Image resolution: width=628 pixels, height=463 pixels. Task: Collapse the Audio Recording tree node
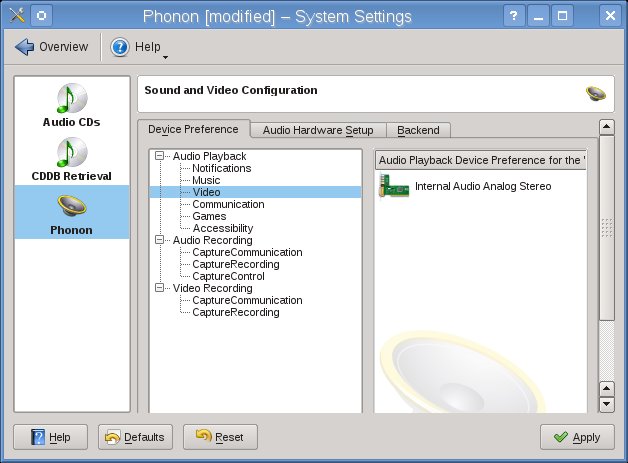pyautogui.click(x=159, y=240)
